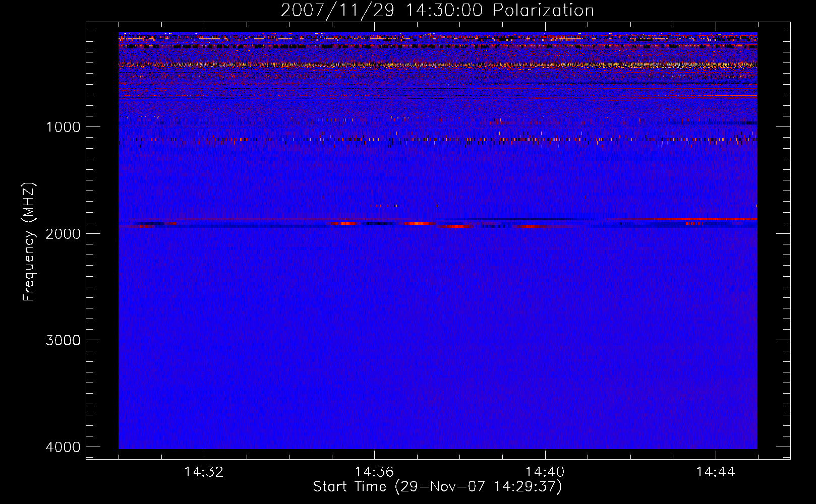Click the 1000 frequency tick label
Viewport: 816px width, 504px height.
63,127
